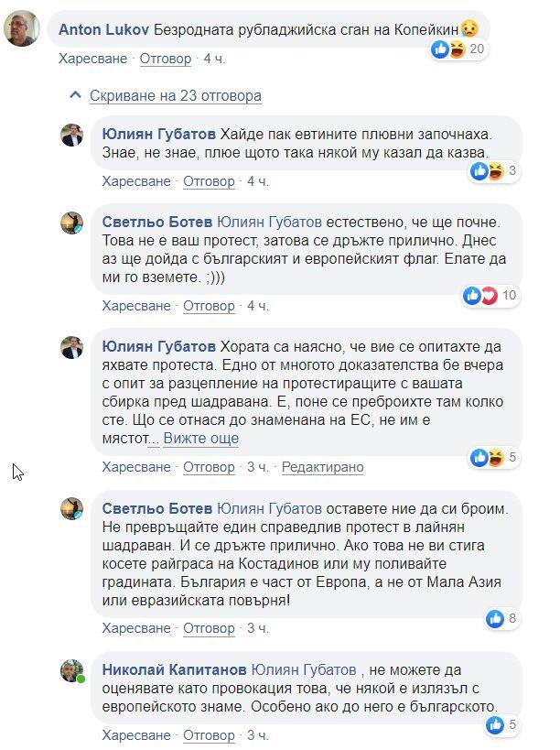560x750 pixels.
Task: Click 'Отговор' under Николай Капитанов's comment
Action: pos(209,735)
